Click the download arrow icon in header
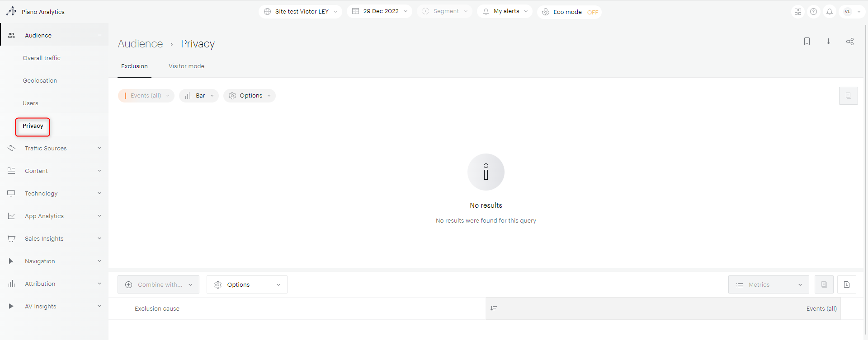 click(x=828, y=42)
